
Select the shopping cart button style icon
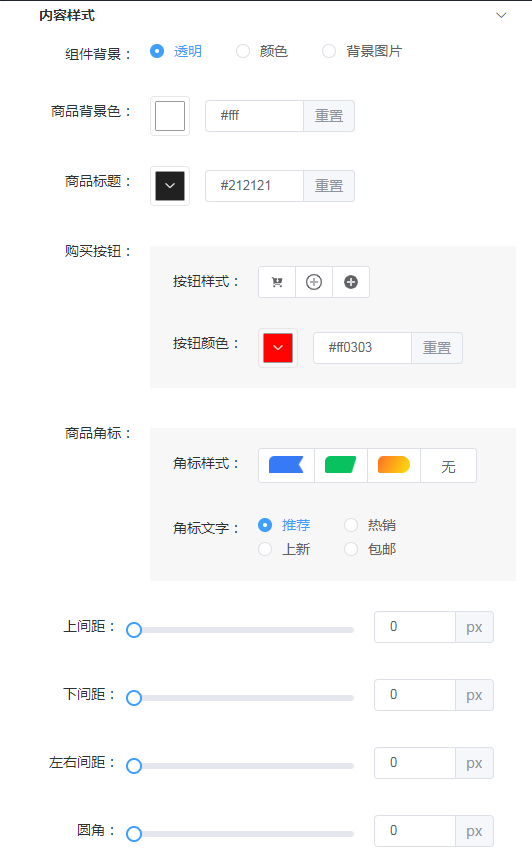click(x=277, y=282)
